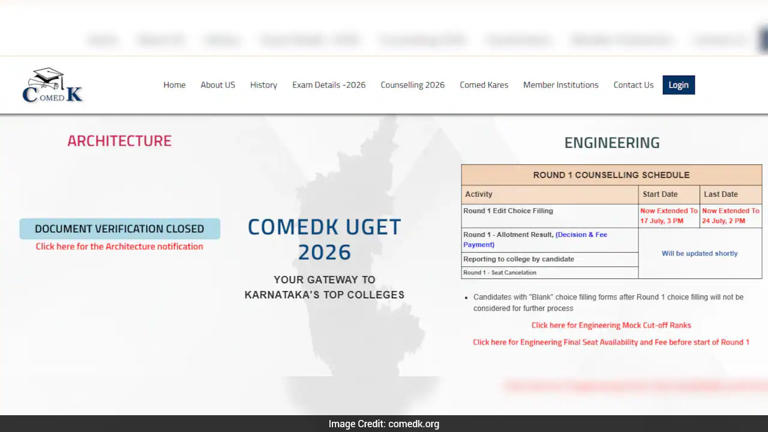Open the Home menu item

point(174,85)
